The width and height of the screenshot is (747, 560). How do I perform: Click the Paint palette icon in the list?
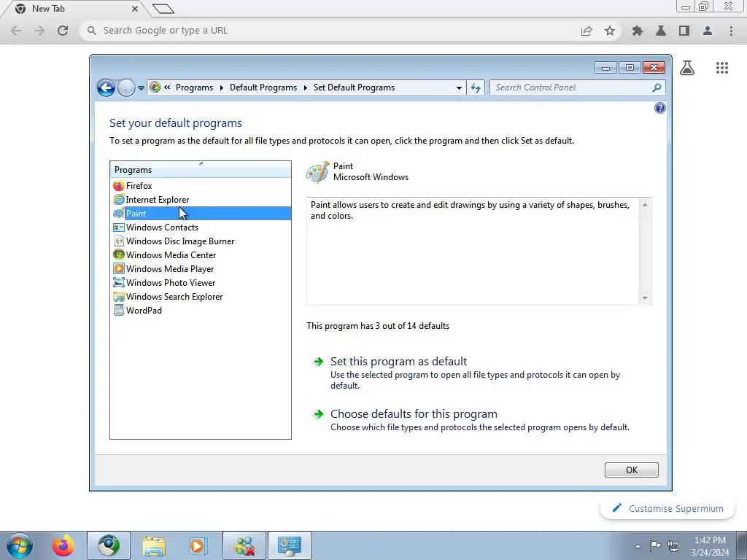(x=119, y=214)
